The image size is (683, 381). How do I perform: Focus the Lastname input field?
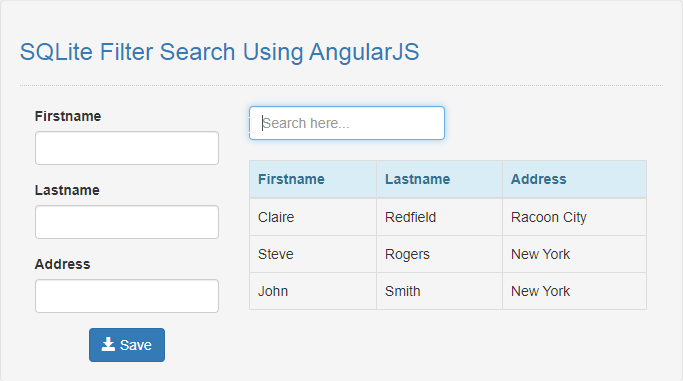127,222
